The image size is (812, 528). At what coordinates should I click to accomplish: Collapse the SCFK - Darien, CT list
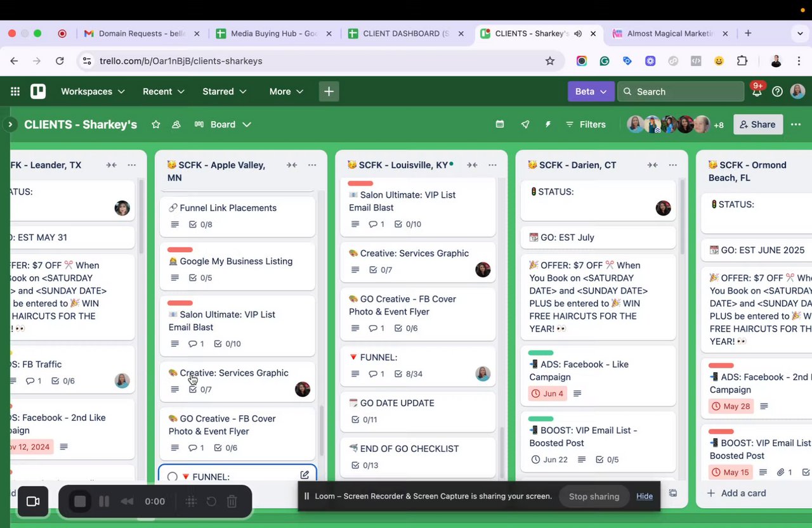point(652,165)
